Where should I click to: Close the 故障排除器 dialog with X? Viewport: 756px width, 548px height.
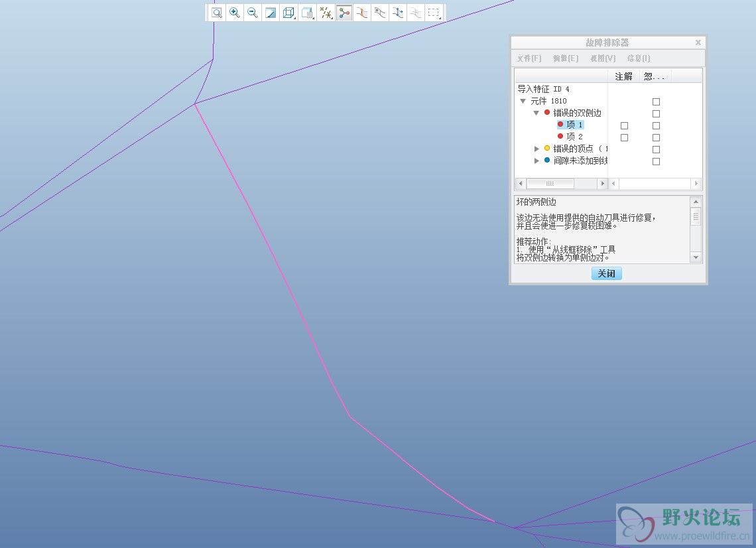tap(698, 42)
